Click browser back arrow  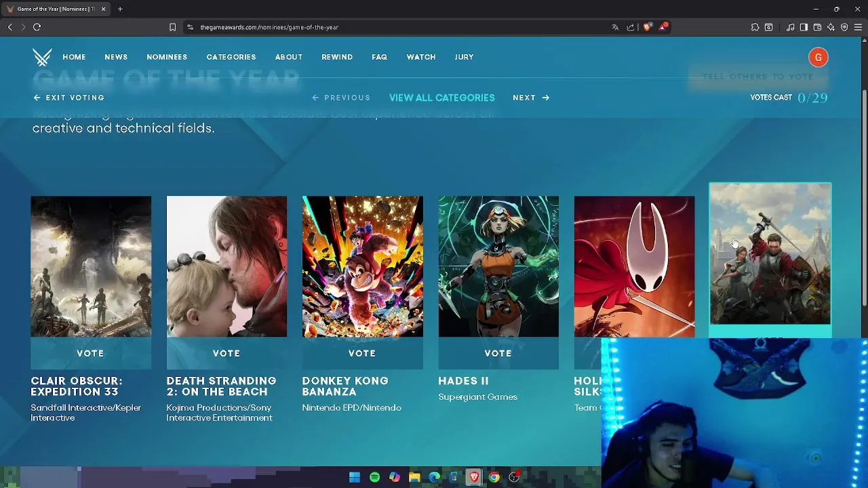(x=9, y=27)
